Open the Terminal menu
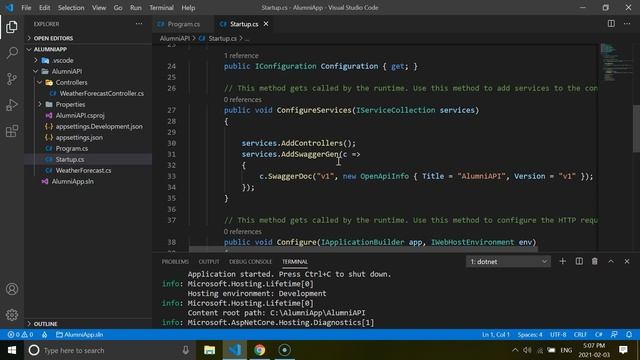This screenshot has width=640, height=360. coord(161,8)
